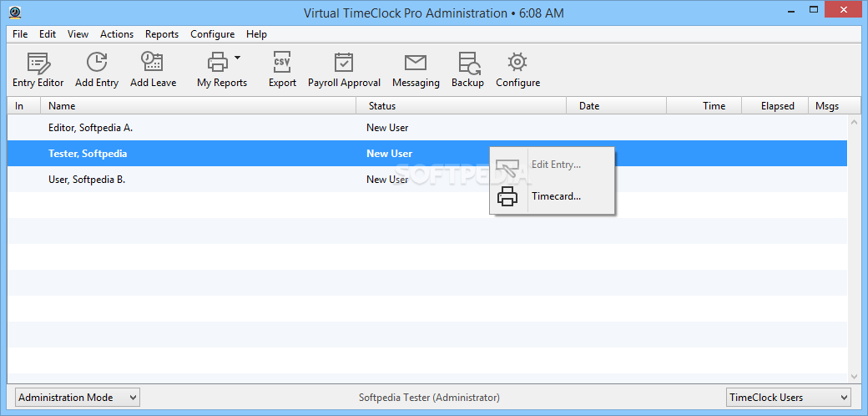Expand the My Reports dropdown arrow
This screenshot has height=416, width=868.
[237, 57]
